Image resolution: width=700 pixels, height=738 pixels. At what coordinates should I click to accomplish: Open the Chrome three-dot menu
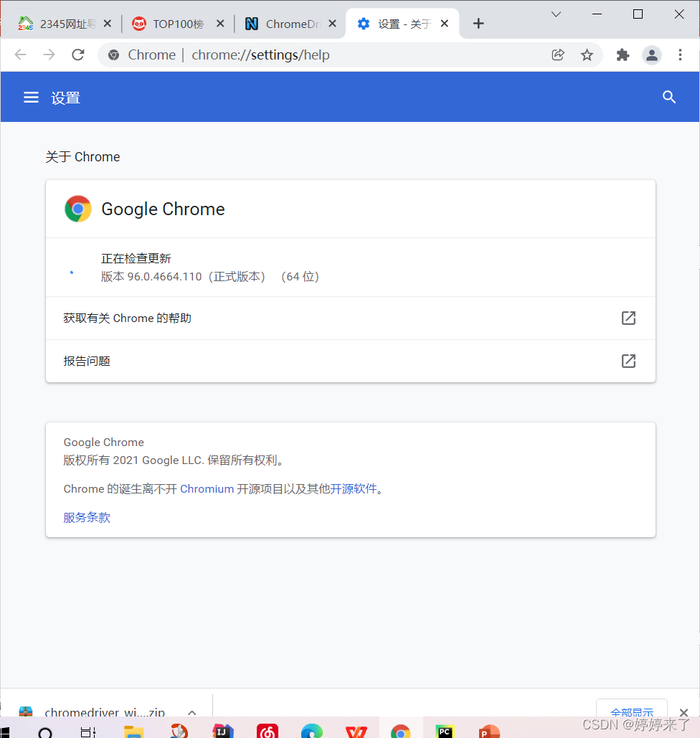(x=680, y=55)
